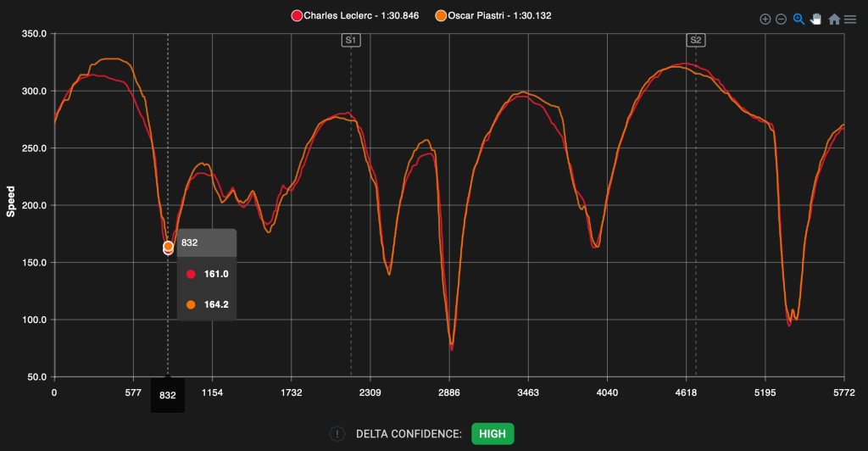Viewport: 868px width, 451px height.
Task: Click the 250.0 y-axis label
Action: [34, 148]
